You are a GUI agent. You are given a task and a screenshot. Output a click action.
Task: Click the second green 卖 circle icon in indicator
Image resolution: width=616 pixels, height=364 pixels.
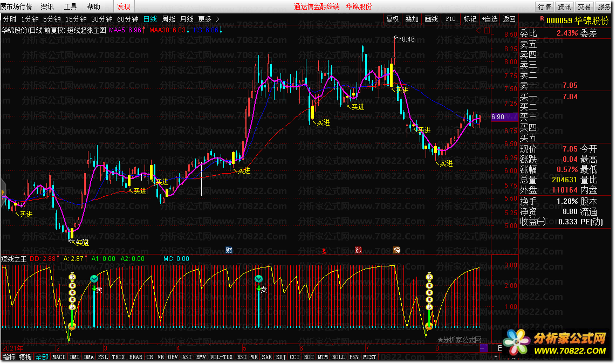pyautogui.click(x=258, y=279)
